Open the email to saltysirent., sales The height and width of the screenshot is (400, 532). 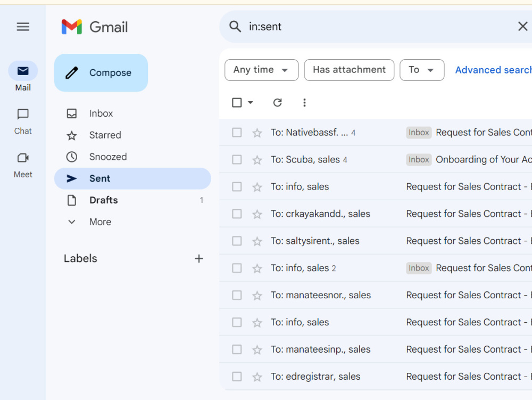376,241
